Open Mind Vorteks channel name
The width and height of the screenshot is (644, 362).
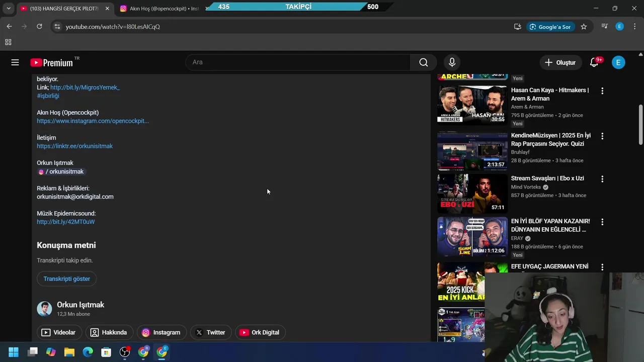(x=526, y=187)
